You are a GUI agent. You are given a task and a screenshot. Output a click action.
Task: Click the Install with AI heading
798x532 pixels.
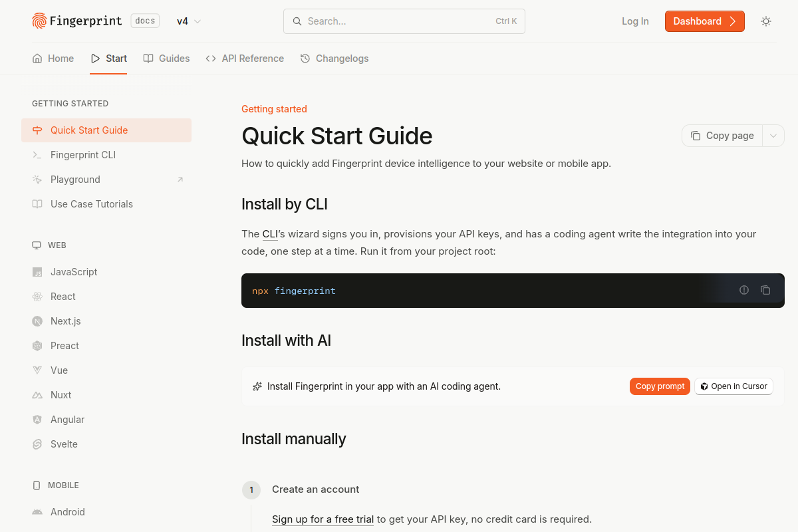click(x=286, y=340)
